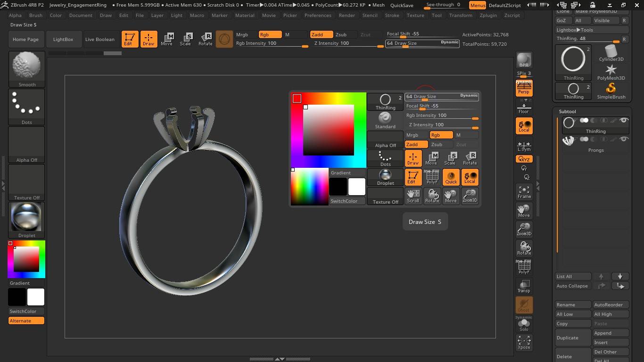The width and height of the screenshot is (644, 362).
Task: Select the Scale tool in top shelf
Action: point(186,39)
